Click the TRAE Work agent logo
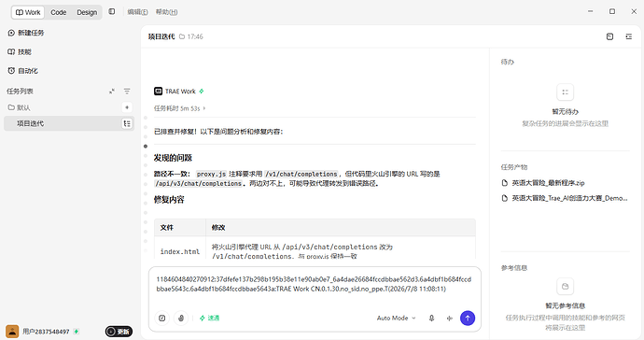 158,92
